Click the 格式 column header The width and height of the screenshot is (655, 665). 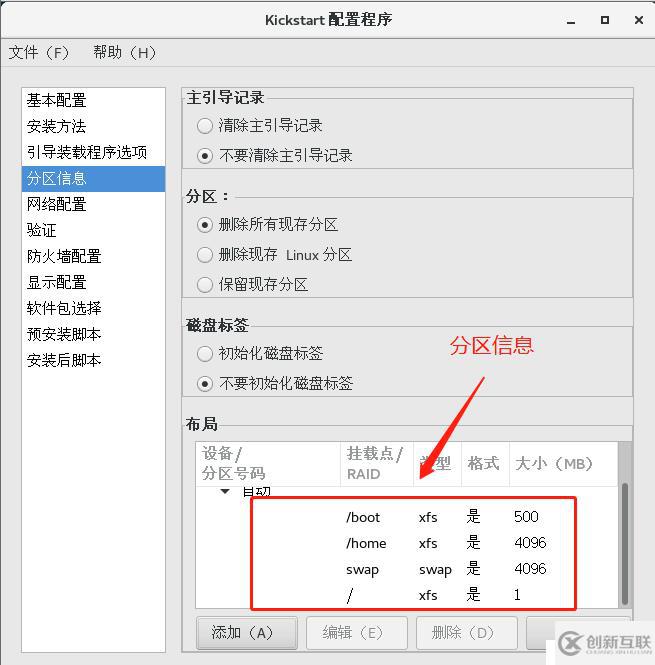coord(485,464)
